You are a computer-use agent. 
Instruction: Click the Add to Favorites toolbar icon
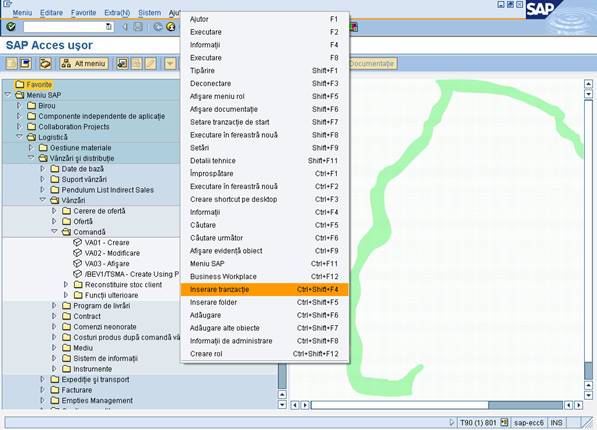122,64
